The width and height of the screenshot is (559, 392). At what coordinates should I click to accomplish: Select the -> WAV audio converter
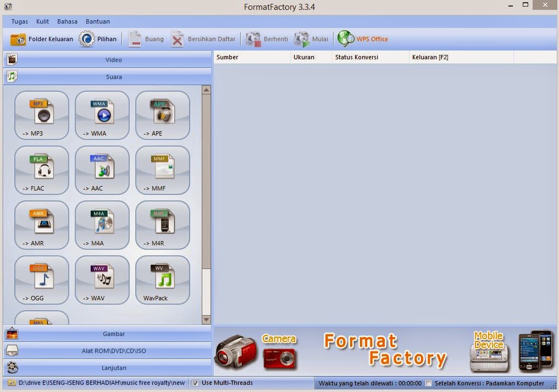point(102,279)
